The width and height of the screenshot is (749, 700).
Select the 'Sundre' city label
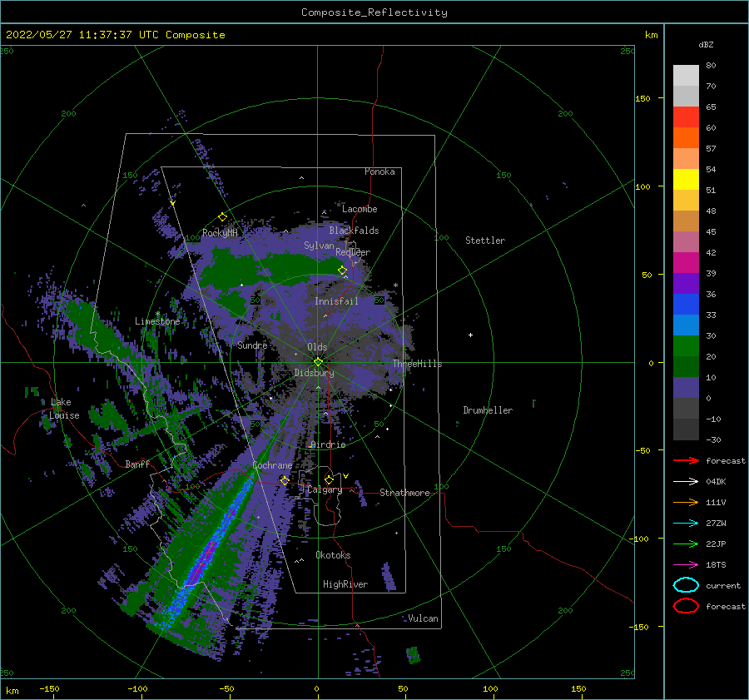click(253, 345)
